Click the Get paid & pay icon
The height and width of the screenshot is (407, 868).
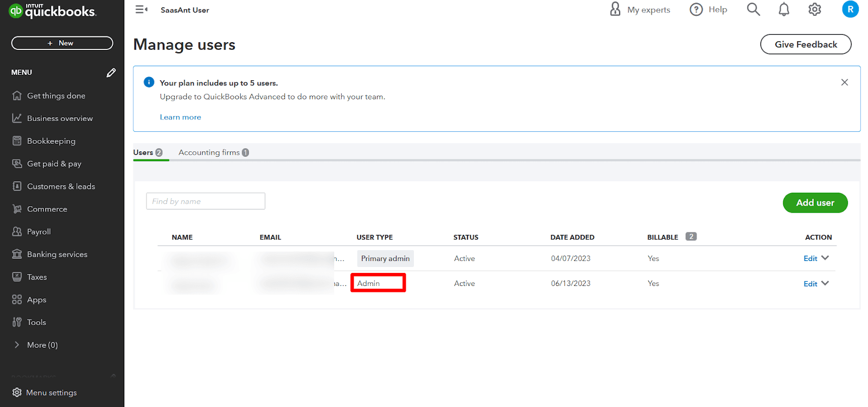click(x=17, y=163)
